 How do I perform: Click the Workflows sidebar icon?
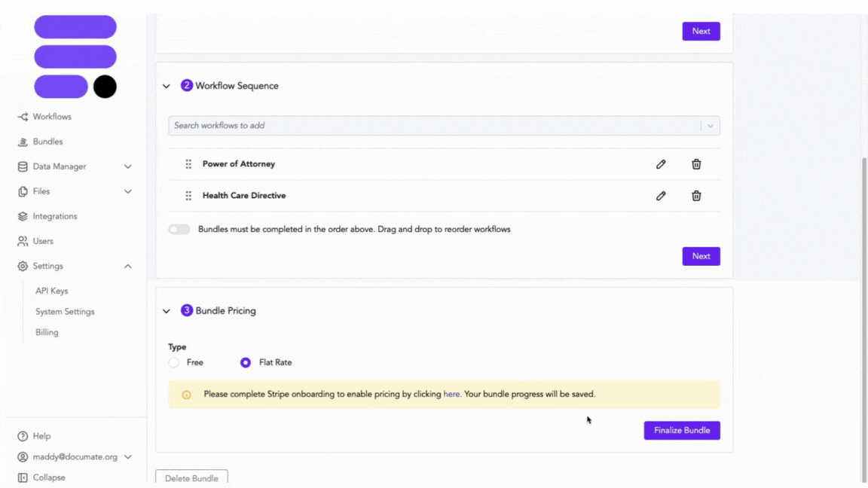point(23,117)
